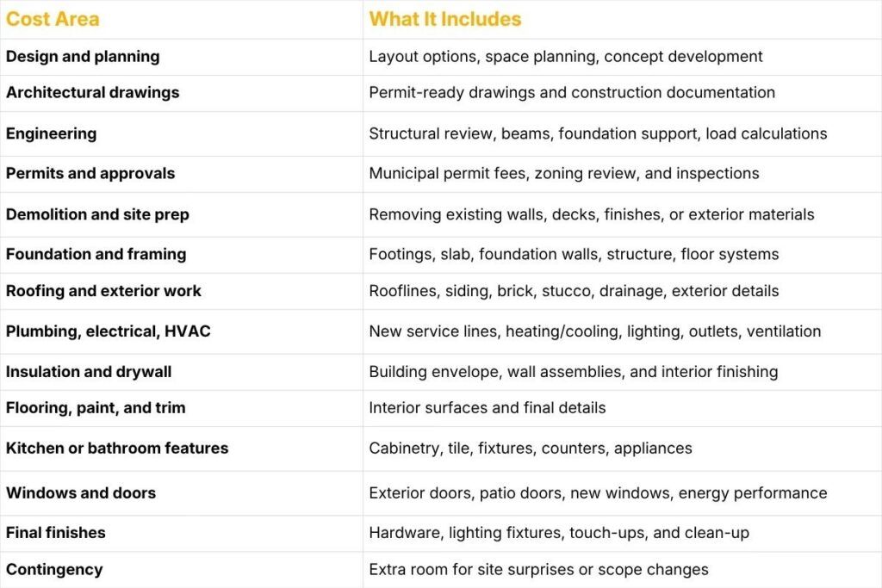
Task: Select the Cabinetry, tile, fixtures description
Action: coord(531,449)
